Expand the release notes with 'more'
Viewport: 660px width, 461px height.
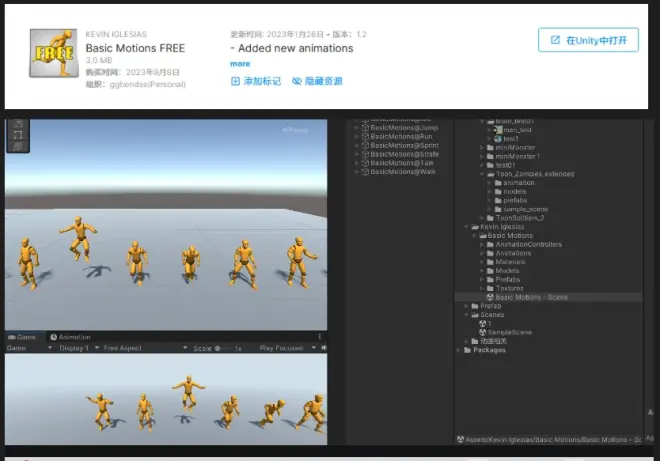click(240, 64)
